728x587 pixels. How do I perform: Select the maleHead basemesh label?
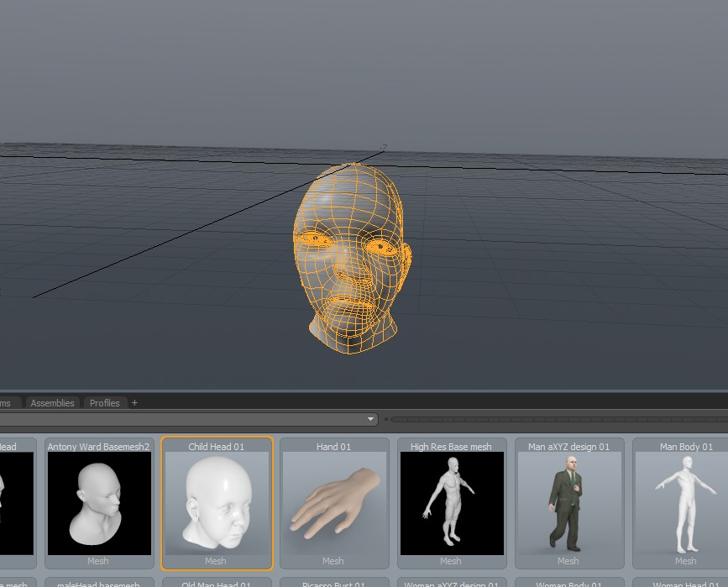coord(98,584)
